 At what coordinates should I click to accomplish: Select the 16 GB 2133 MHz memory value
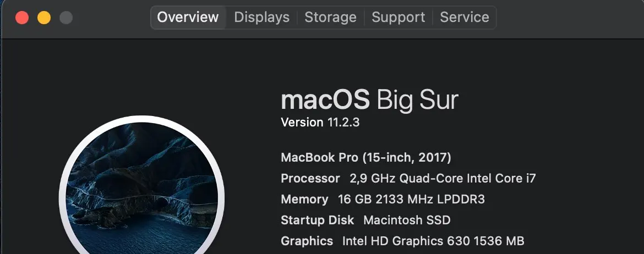click(411, 200)
